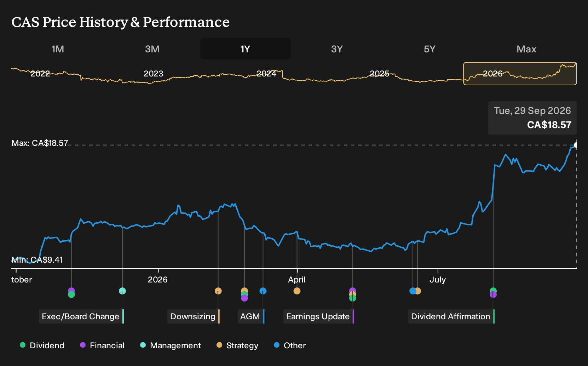
Task: Click the Max: CA$18.57 label
Action: click(x=40, y=143)
